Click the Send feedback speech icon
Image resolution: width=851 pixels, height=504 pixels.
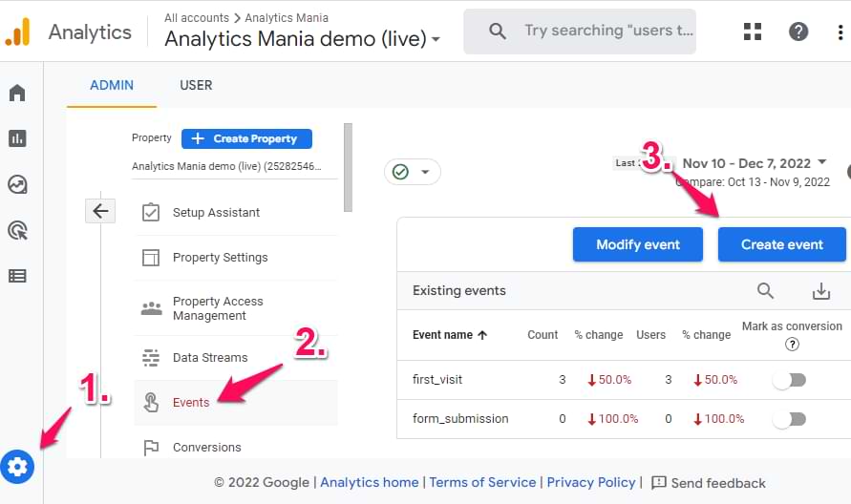click(x=658, y=482)
